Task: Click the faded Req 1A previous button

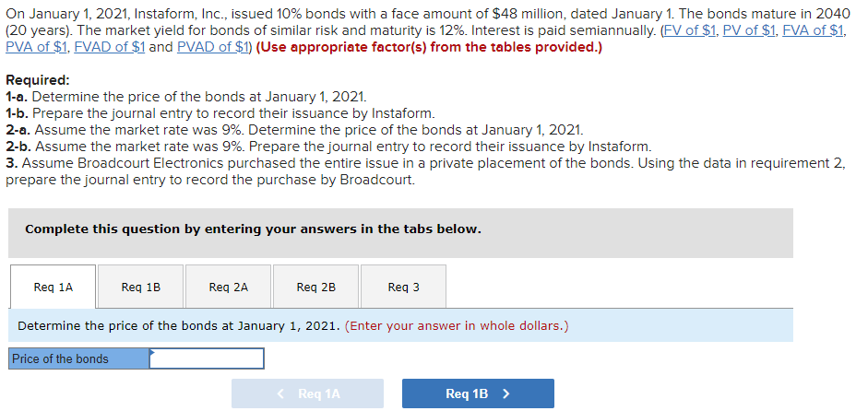Action: pos(307,393)
